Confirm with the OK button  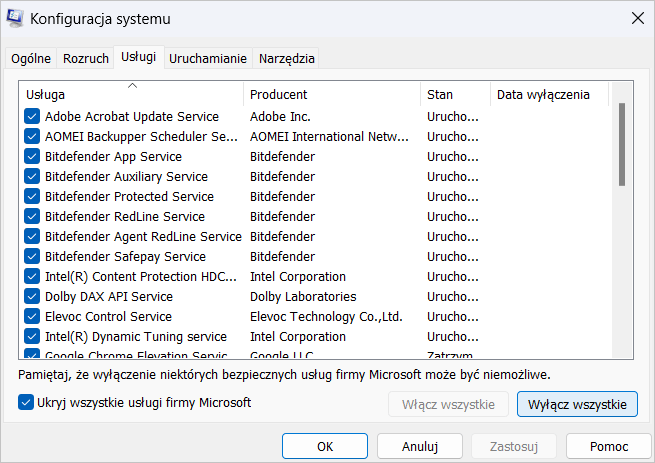point(325,446)
